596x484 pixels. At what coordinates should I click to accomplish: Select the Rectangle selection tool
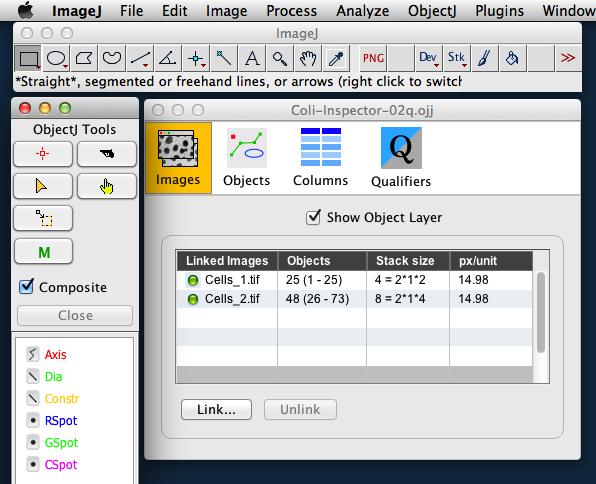click(x=28, y=58)
